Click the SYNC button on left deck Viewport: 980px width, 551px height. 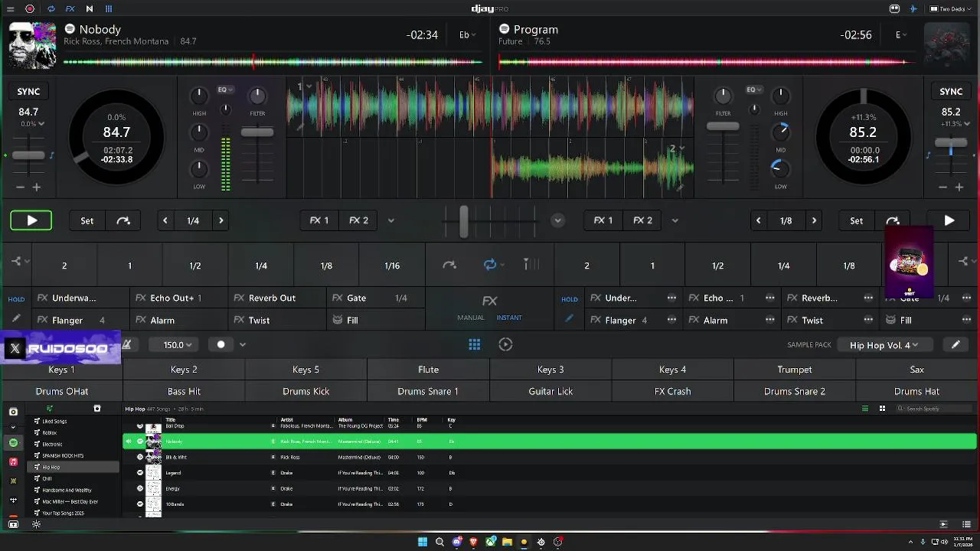28,91
